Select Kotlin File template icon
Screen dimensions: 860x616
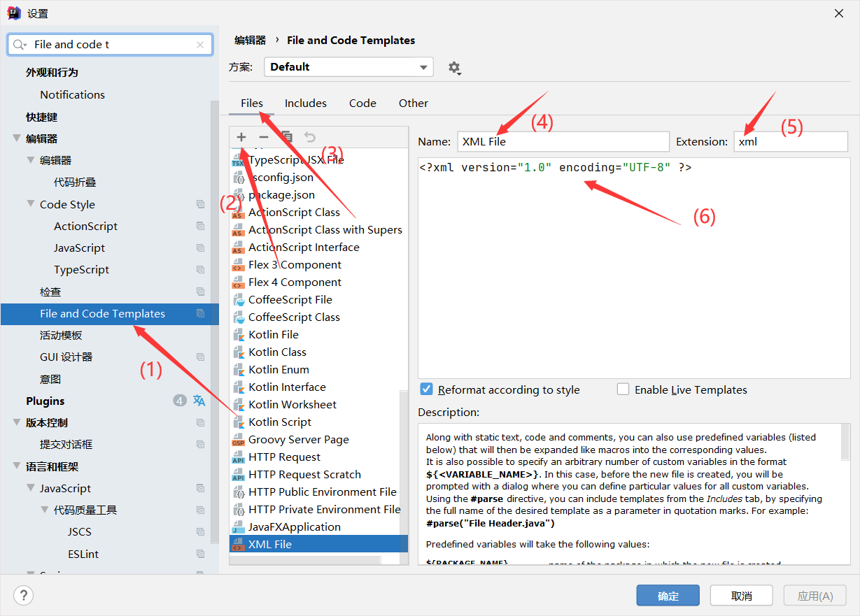click(x=238, y=335)
